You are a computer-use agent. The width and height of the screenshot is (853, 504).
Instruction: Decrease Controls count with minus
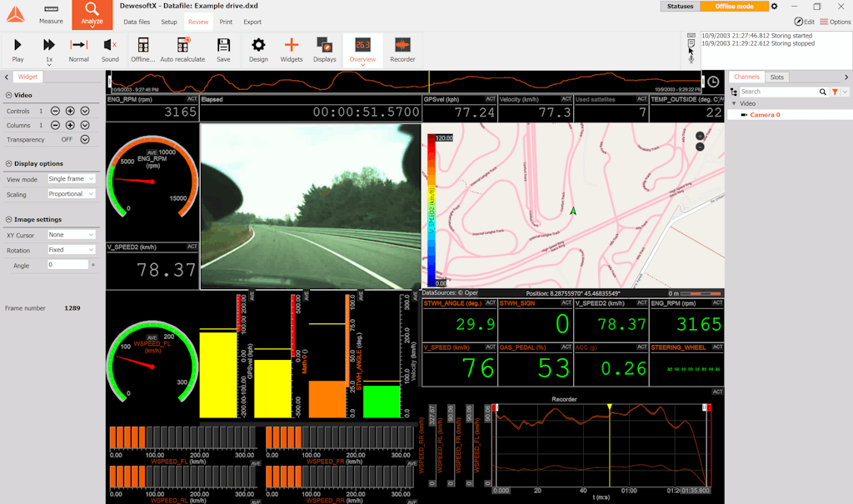(x=55, y=111)
